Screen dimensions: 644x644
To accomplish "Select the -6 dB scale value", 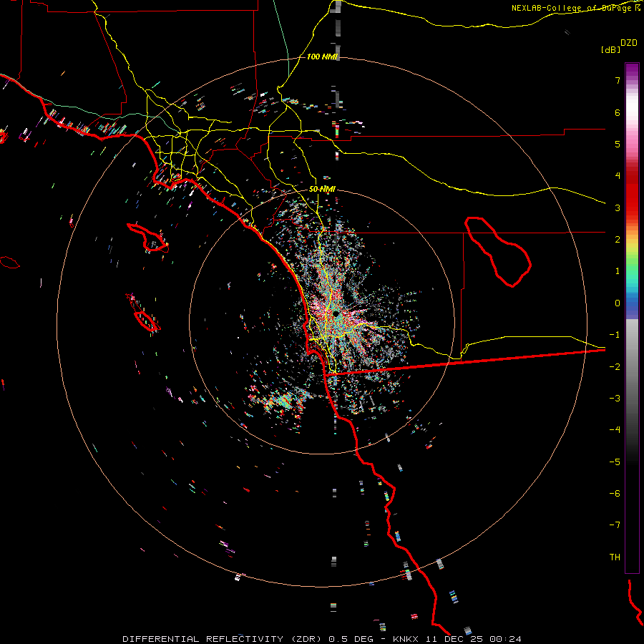I will click(615, 494).
